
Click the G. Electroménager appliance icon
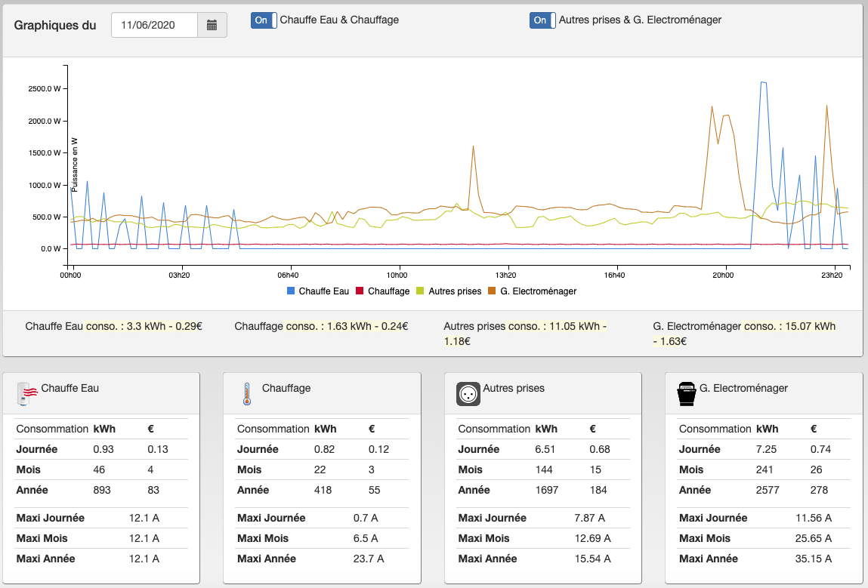(x=687, y=394)
